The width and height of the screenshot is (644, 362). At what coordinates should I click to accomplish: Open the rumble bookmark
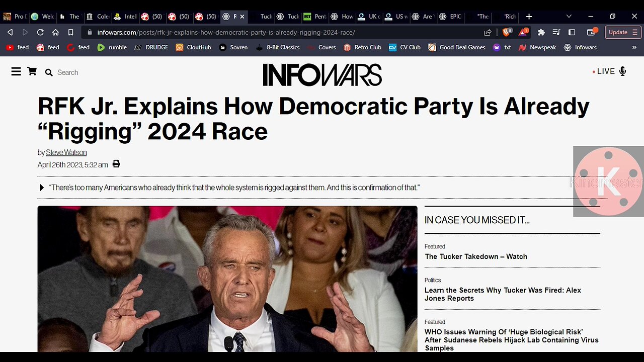112,47
